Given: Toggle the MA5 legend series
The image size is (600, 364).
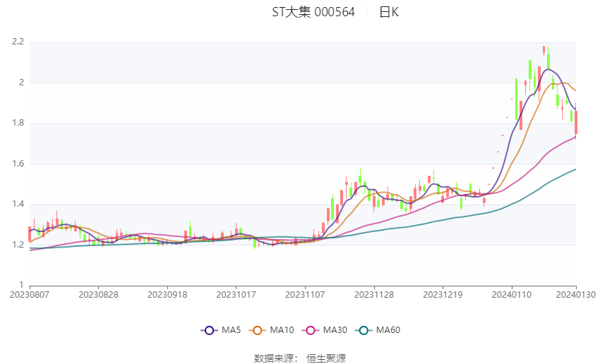Looking at the screenshot, I should (x=221, y=330).
